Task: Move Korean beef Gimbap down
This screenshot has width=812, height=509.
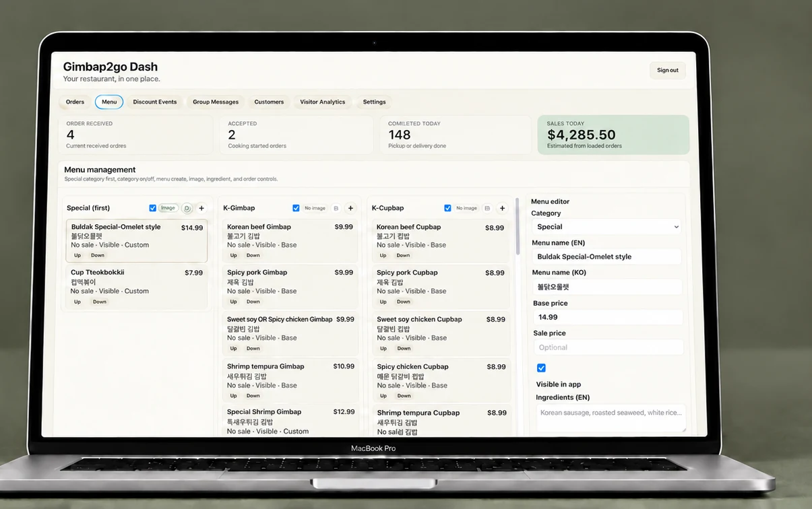Action: 253,255
